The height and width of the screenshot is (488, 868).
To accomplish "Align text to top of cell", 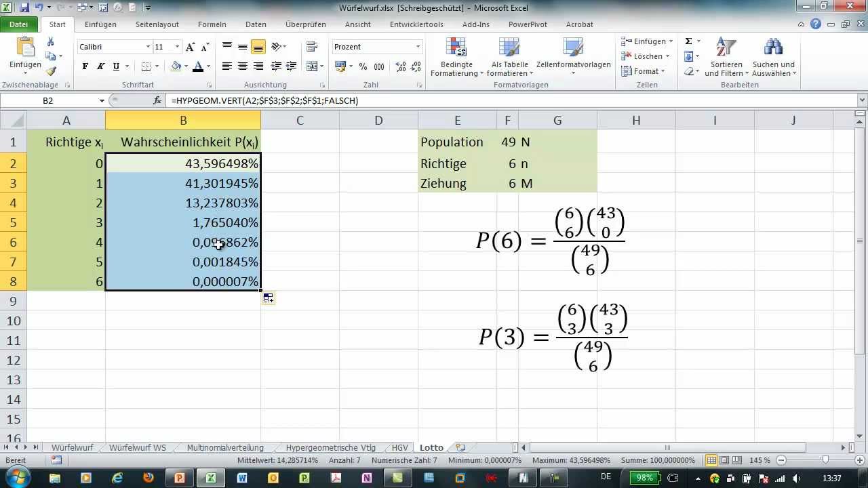I will [227, 47].
